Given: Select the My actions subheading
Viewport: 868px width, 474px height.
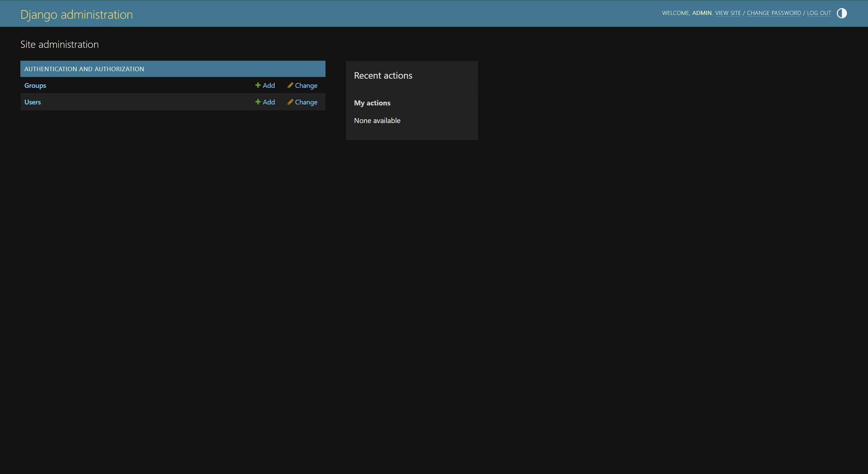Looking at the screenshot, I should tap(372, 103).
